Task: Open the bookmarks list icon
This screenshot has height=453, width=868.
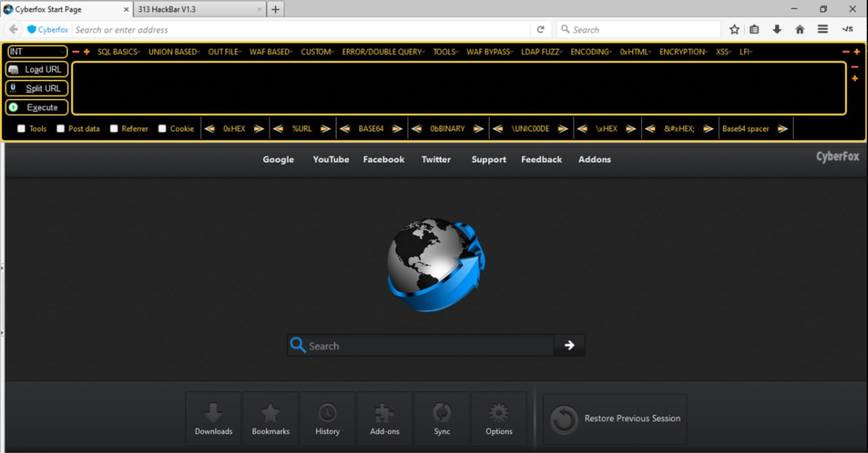Action: pos(754,29)
